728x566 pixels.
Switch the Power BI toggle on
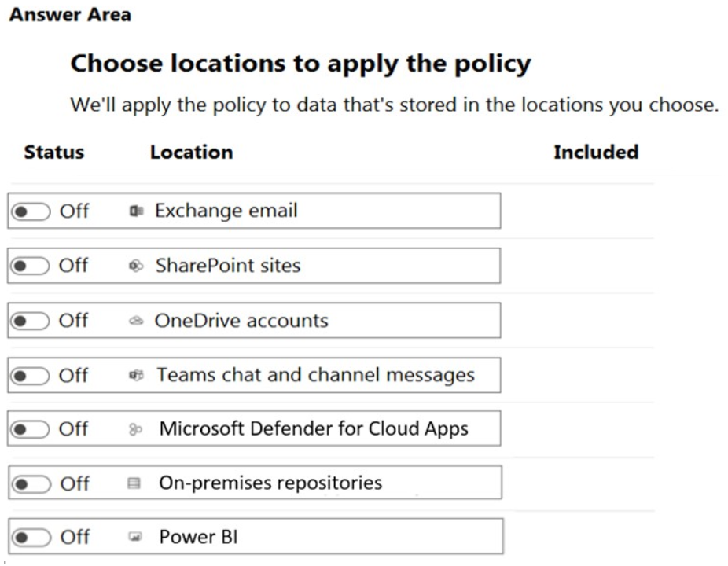coord(31,538)
